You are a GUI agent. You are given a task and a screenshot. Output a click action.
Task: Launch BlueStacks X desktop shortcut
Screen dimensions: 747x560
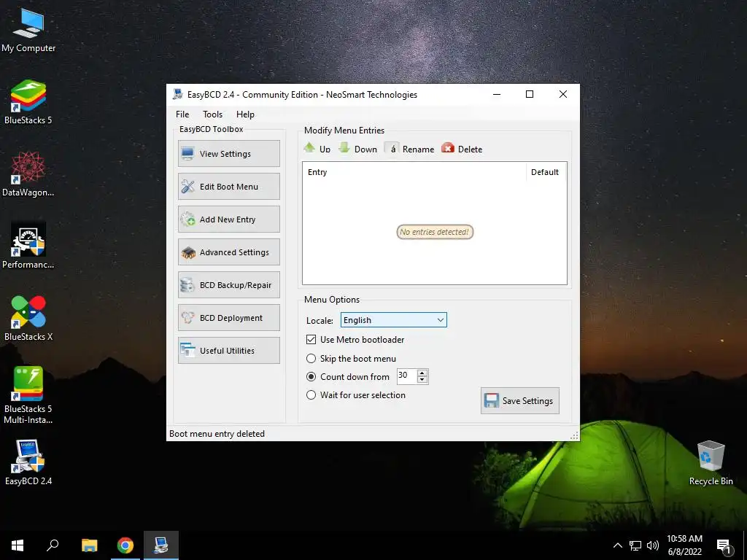pyautogui.click(x=28, y=318)
